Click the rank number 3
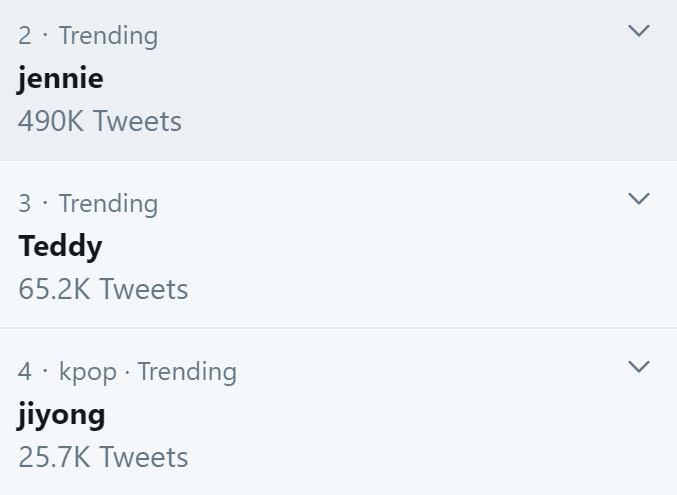 [x=25, y=204]
